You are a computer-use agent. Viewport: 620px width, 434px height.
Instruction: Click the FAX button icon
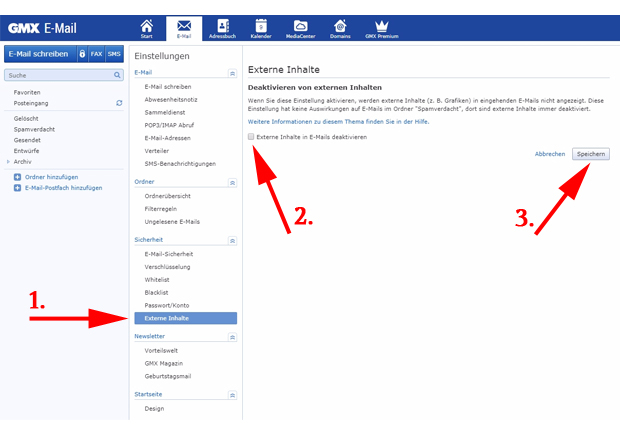[x=97, y=54]
